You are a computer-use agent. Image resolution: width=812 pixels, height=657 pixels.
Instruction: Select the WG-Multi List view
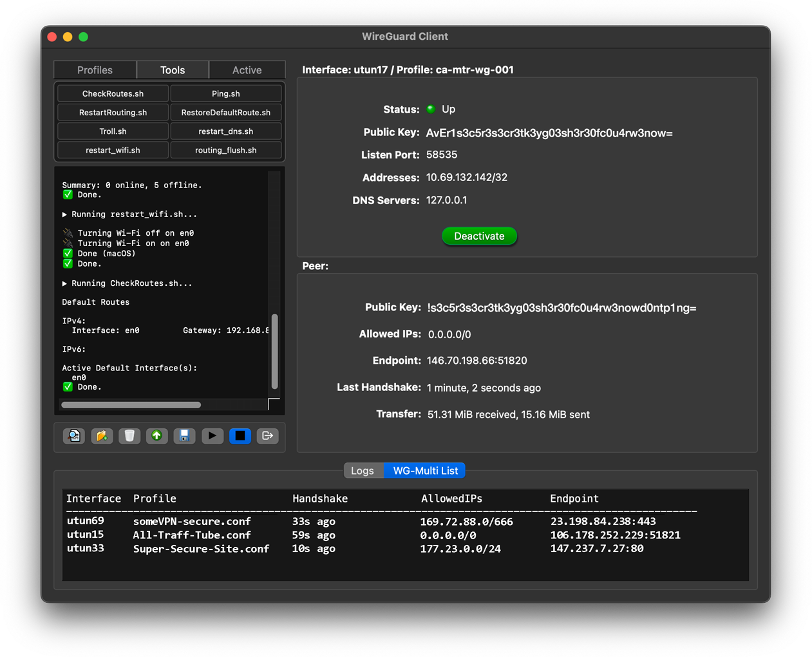click(x=425, y=471)
